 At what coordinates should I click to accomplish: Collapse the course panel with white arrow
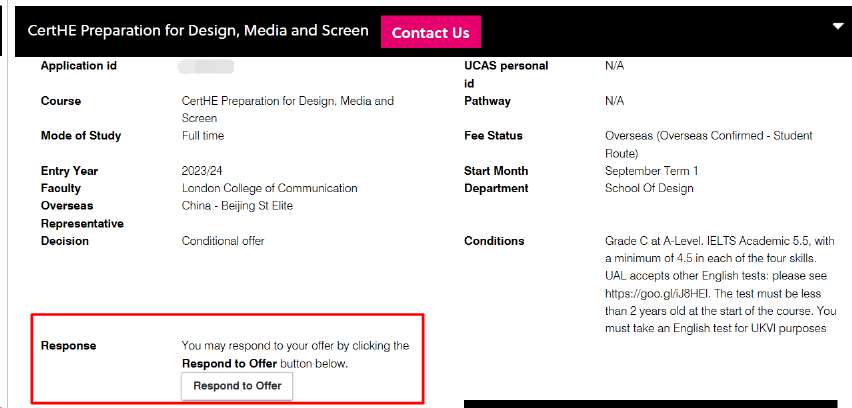coord(838,27)
